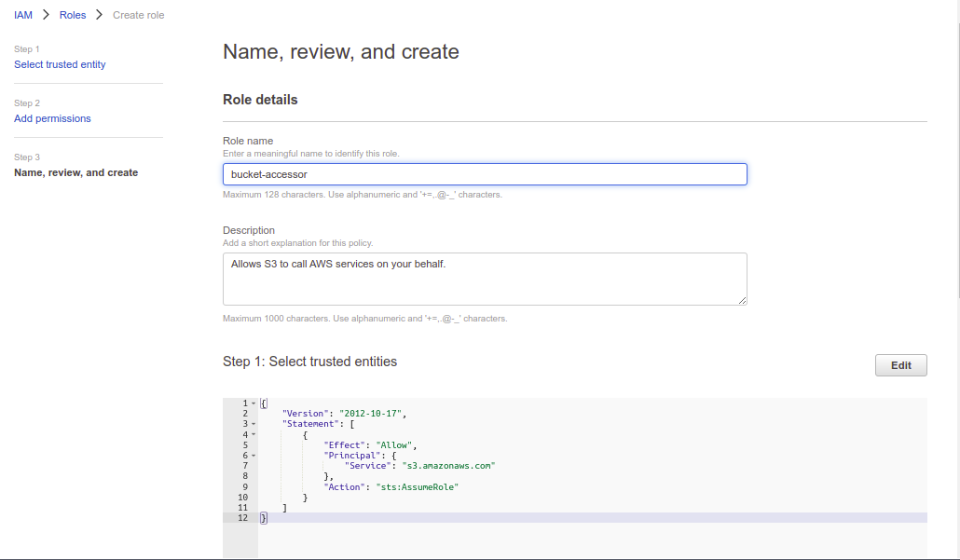The image size is (960, 560).
Task: Collapse the Statement array fold arrow
Action: coord(253,424)
